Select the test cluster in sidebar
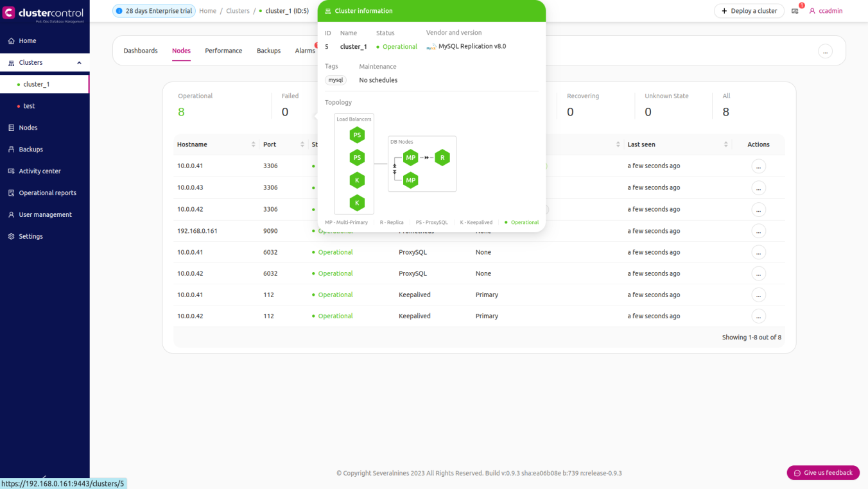The width and height of the screenshot is (868, 489). click(x=29, y=106)
